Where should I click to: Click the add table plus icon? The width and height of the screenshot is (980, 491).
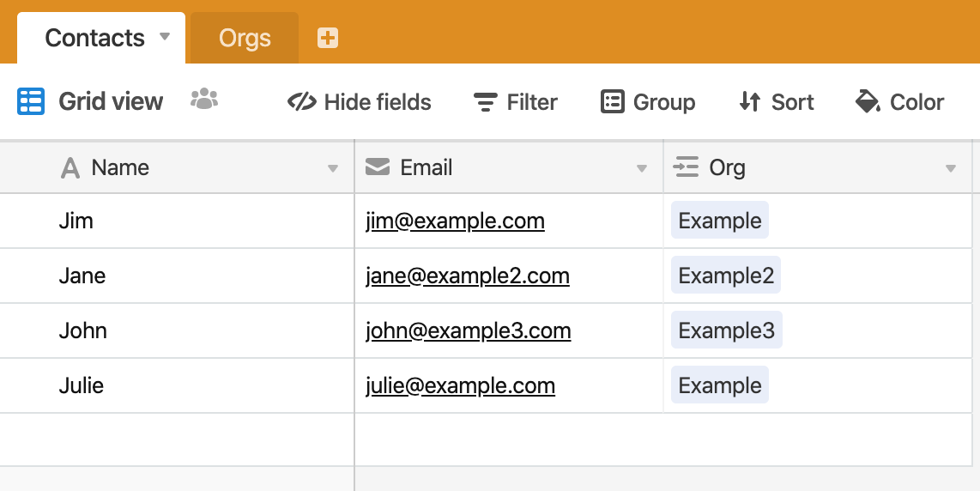(328, 38)
